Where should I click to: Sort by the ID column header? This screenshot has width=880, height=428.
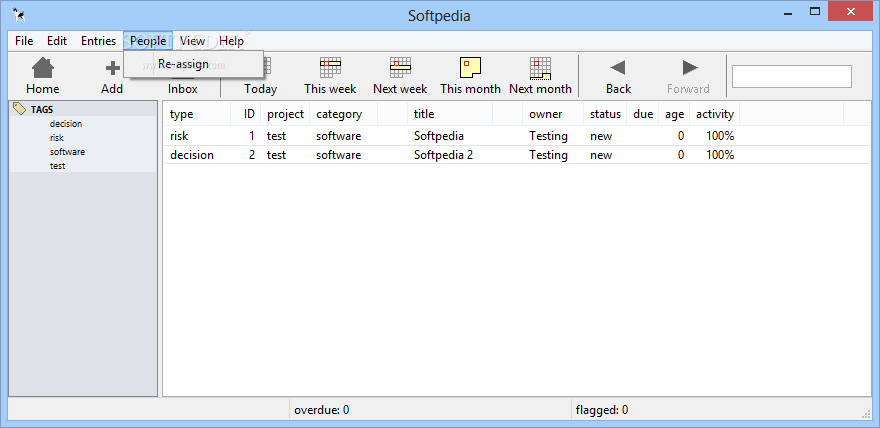246,114
